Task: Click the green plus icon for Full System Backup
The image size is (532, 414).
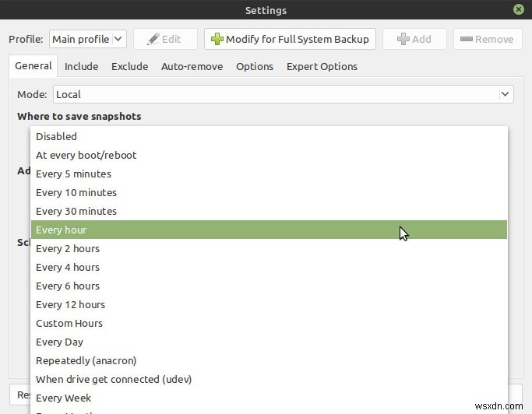Action: tap(217, 39)
